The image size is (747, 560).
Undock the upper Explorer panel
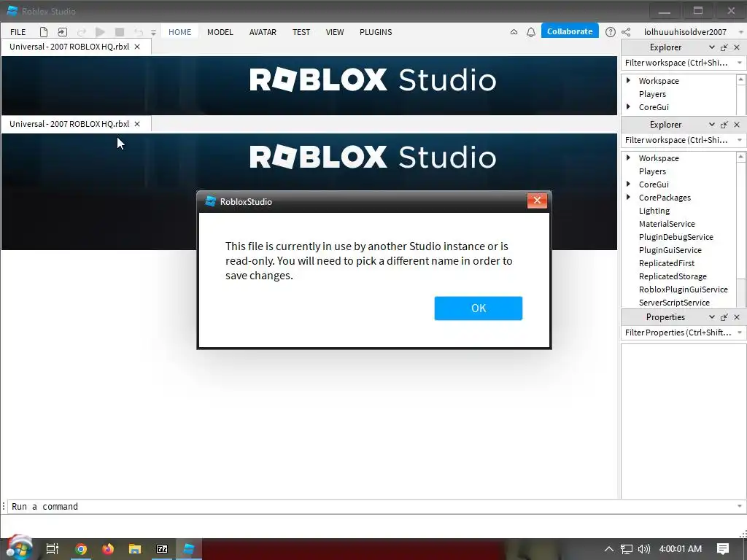724,47
